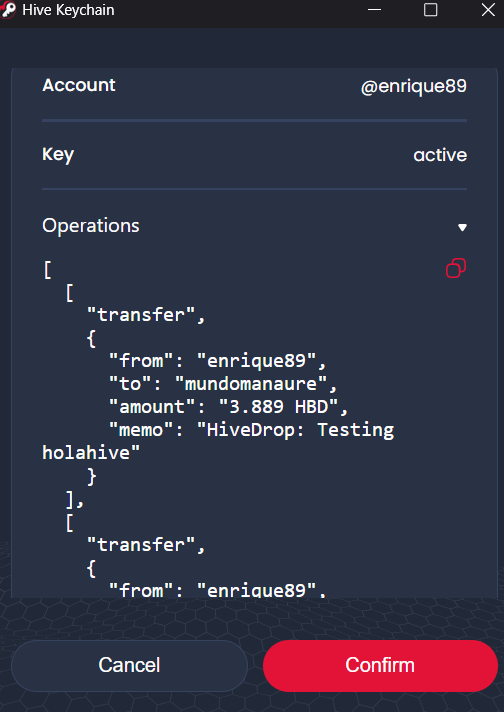
Task: Click the Key row label
Action: [58, 154]
